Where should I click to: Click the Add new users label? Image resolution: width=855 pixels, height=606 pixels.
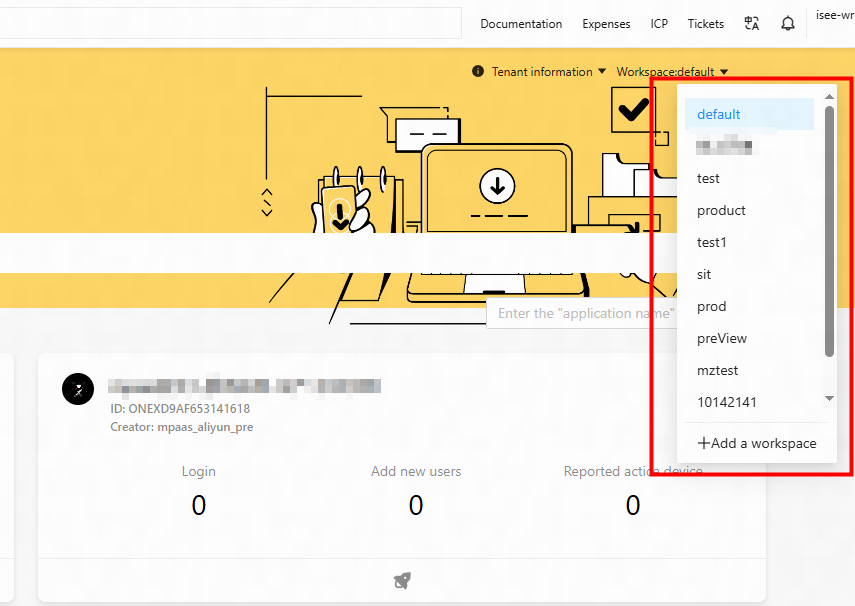pyautogui.click(x=416, y=471)
